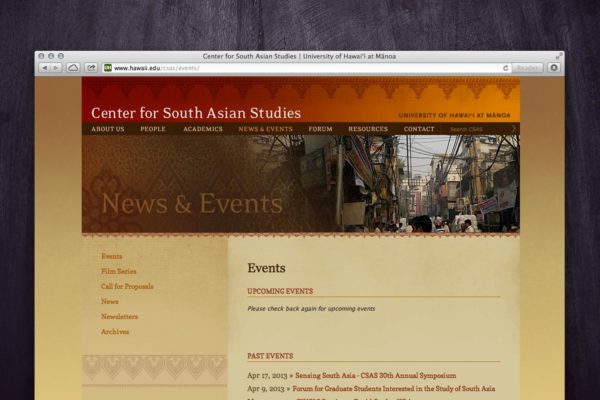Open the About Us menu
This screenshot has height=400, width=600.
108,129
